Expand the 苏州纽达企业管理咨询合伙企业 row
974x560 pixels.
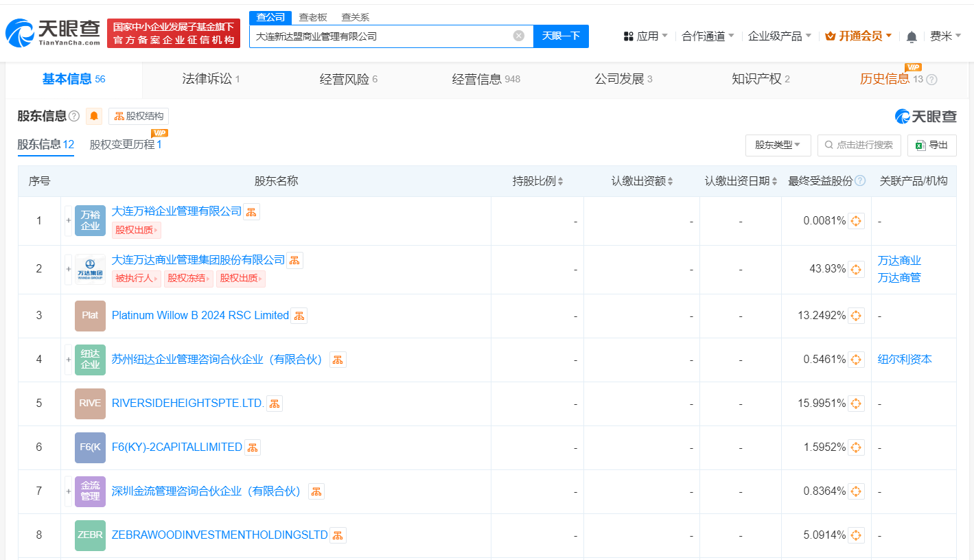tap(68, 360)
